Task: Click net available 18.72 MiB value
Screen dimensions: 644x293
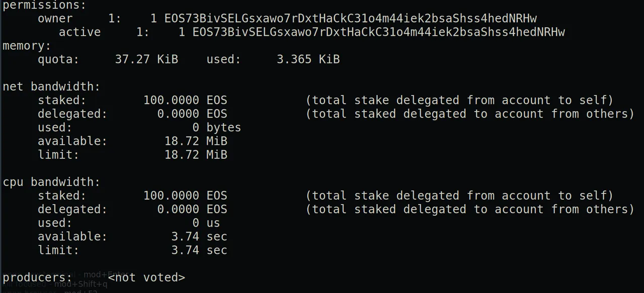Action: tap(196, 141)
